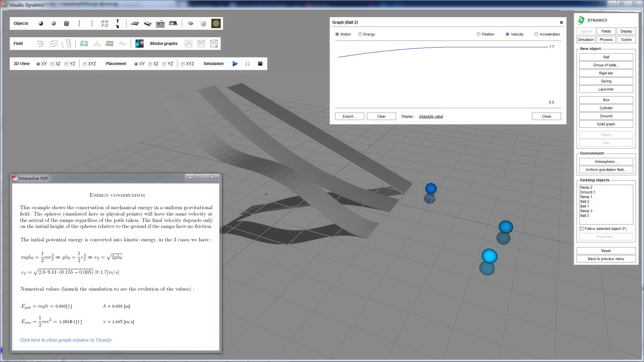Viewport: 644px width, 362px height.
Task: Open the Scene tab
Action: point(626,40)
